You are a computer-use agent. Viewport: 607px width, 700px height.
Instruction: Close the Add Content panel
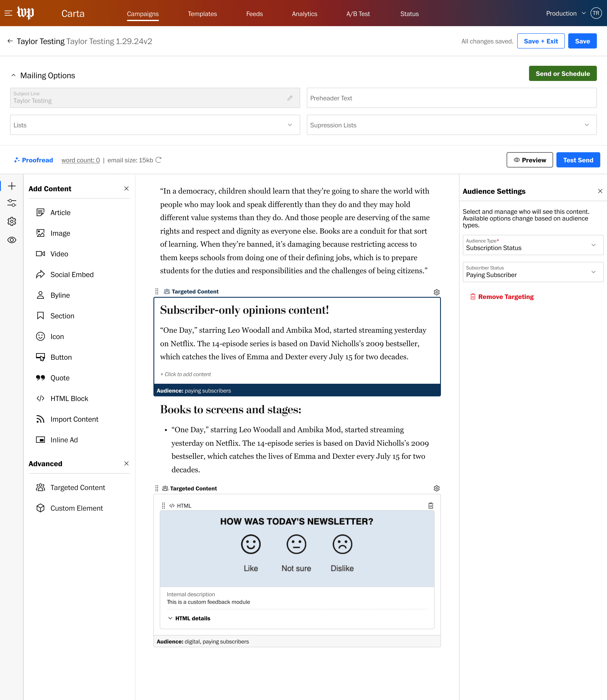click(x=126, y=188)
